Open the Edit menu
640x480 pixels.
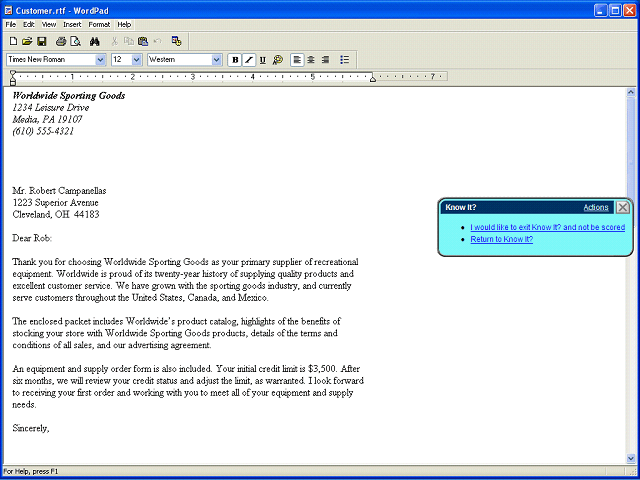[29, 24]
